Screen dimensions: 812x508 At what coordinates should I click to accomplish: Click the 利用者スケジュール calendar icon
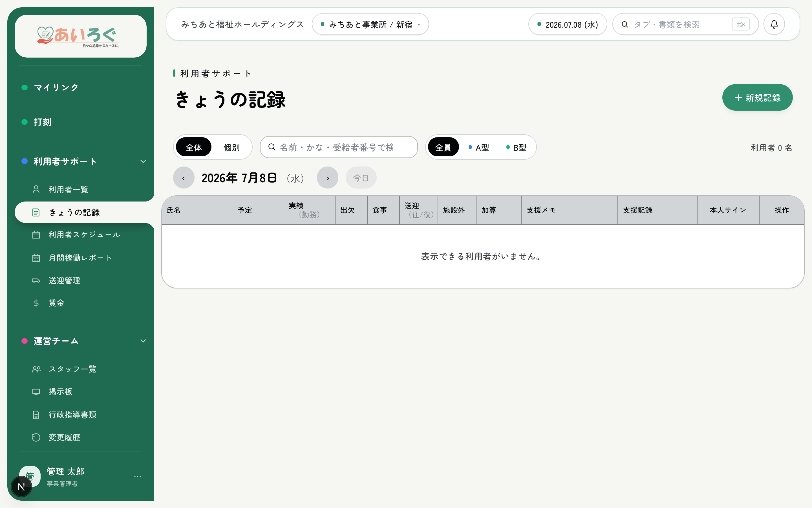coord(36,235)
